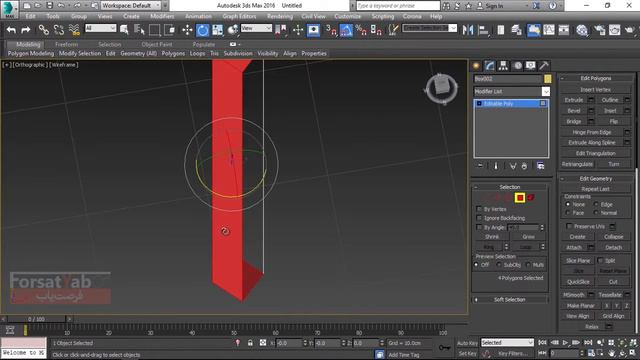Enable the By Angle checkbox
Screen dimensions: 640x360
pyautogui.click(x=479, y=227)
